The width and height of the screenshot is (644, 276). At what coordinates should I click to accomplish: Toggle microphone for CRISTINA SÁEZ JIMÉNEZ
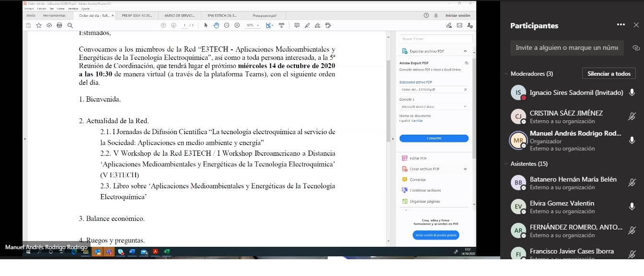632,116
